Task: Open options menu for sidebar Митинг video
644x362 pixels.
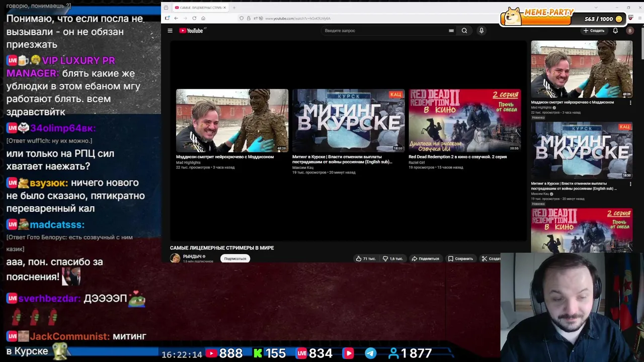Action: coord(630,184)
